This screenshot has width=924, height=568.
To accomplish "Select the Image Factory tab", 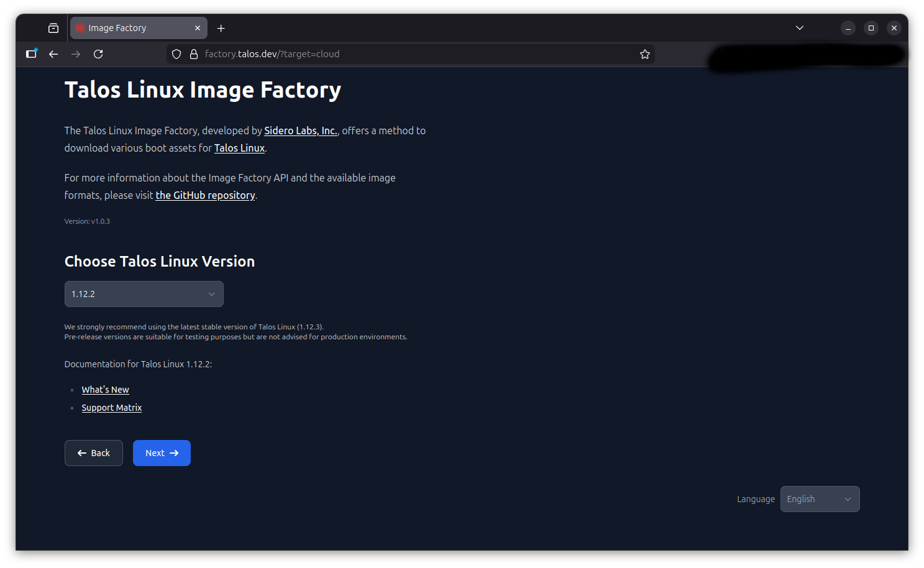I will click(x=130, y=28).
